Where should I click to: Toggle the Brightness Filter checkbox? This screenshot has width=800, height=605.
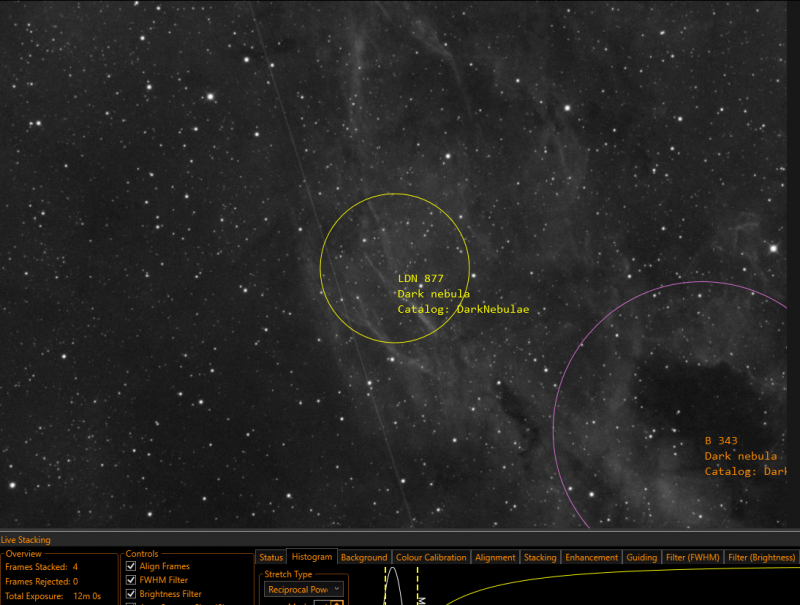click(131, 593)
